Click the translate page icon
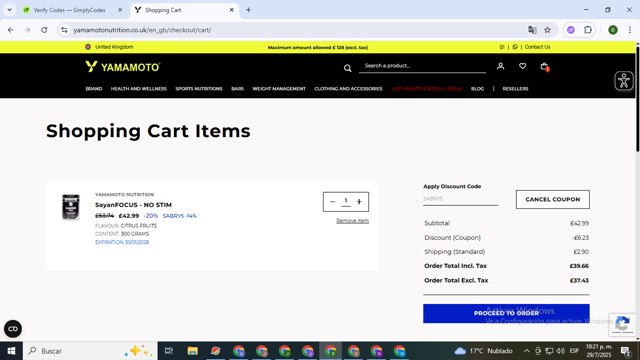The image size is (640, 360). [532, 30]
